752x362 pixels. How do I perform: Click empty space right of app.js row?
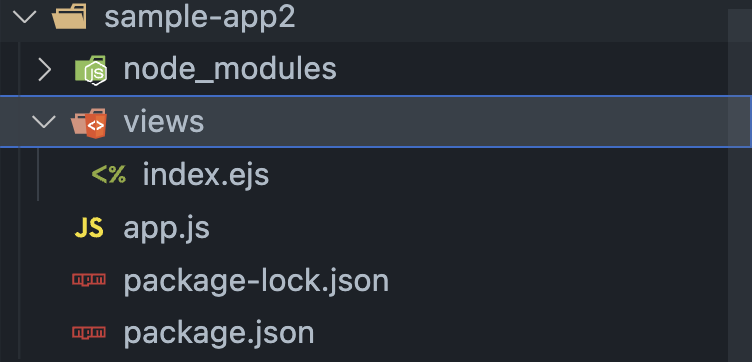coord(468,228)
